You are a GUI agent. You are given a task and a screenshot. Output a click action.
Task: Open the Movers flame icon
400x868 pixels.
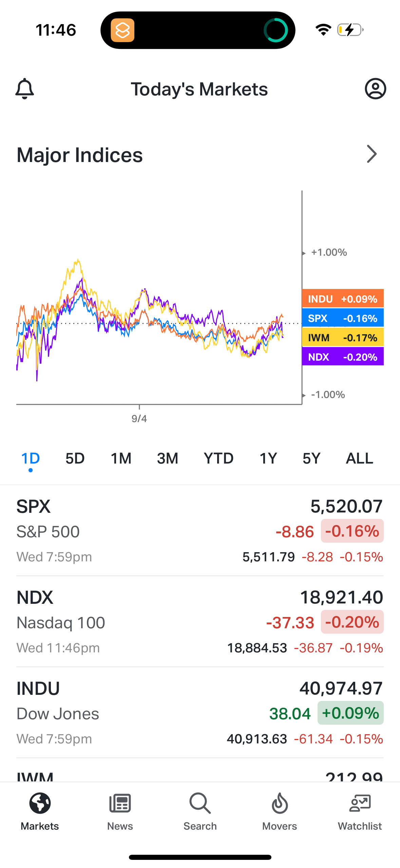tap(280, 803)
